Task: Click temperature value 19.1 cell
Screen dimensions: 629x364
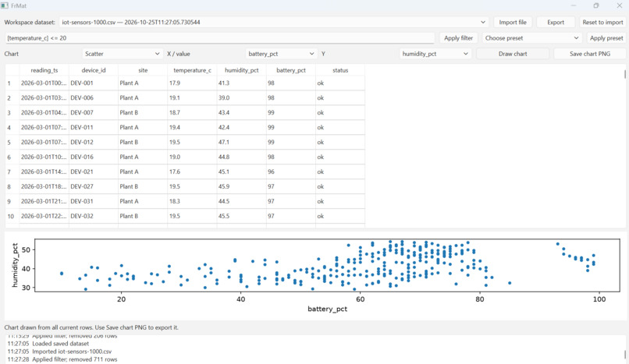Action: coord(192,97)
